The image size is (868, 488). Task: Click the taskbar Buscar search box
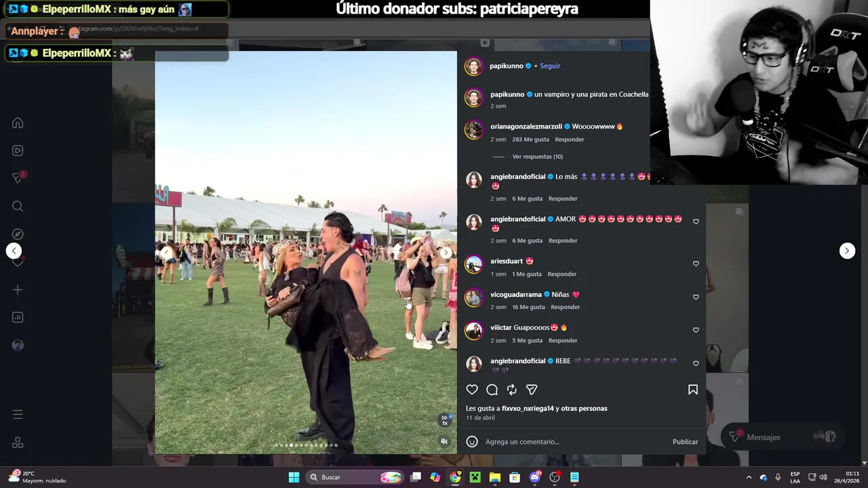click(354, 477)
